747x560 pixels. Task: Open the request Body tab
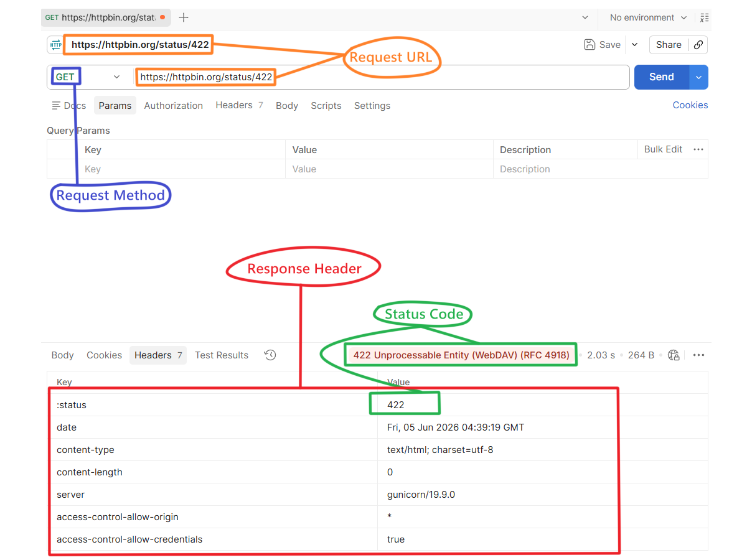[287, 106]
